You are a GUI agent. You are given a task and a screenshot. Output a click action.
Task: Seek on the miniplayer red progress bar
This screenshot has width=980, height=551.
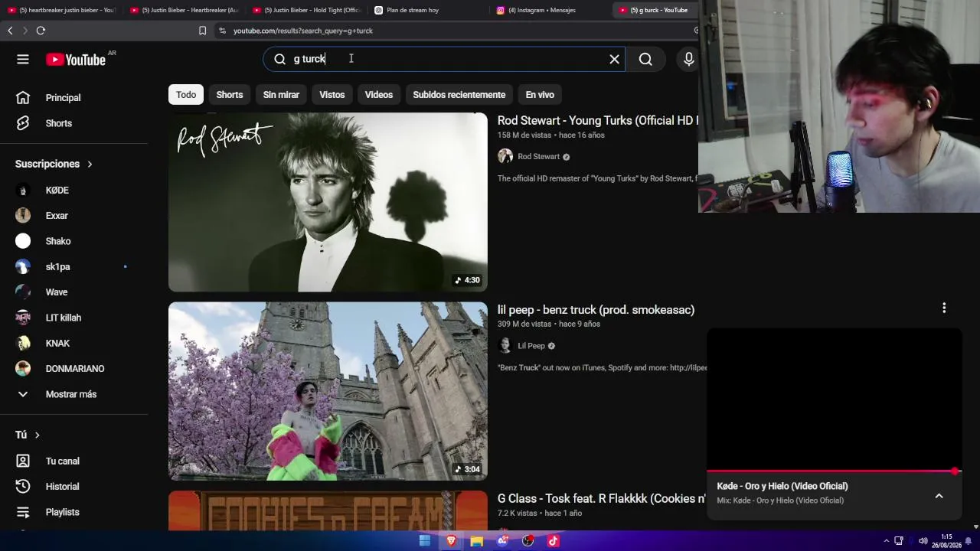pos(834,471)
